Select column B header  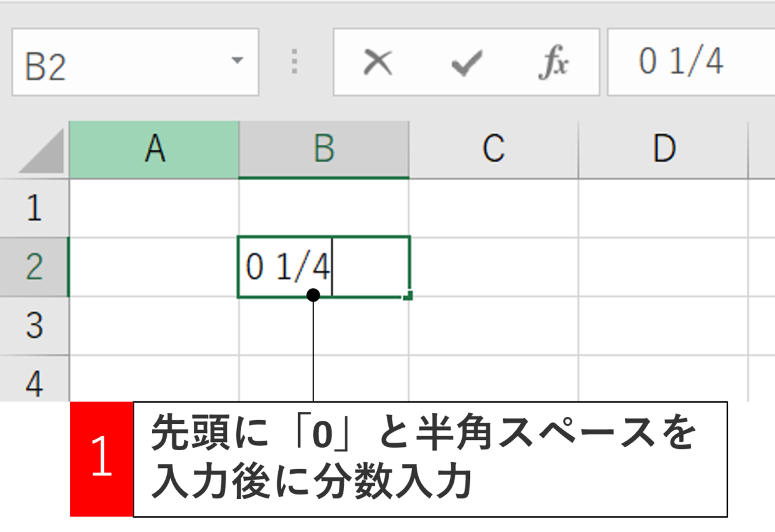[324, 149]
